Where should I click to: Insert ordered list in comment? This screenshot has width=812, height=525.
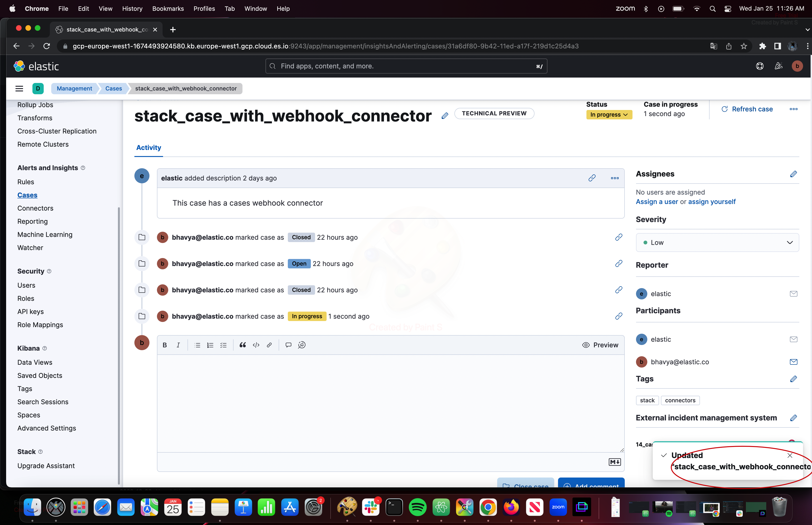coord(210,345)
